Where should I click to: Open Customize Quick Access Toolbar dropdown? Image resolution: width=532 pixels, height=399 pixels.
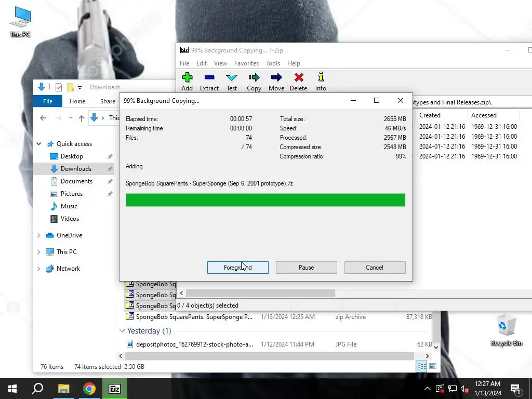pyautogui.click(x=79, y=87)
